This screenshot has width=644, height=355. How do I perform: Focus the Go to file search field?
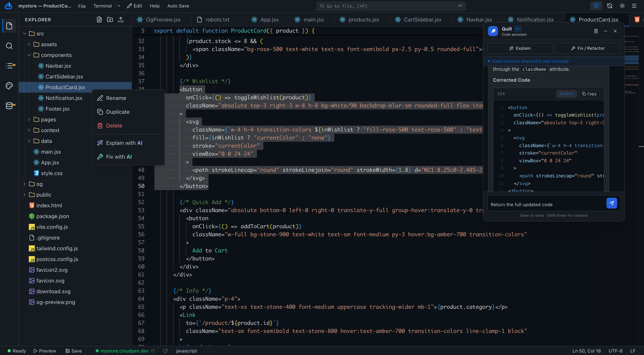pyautogui.click(x=391, y=6)
